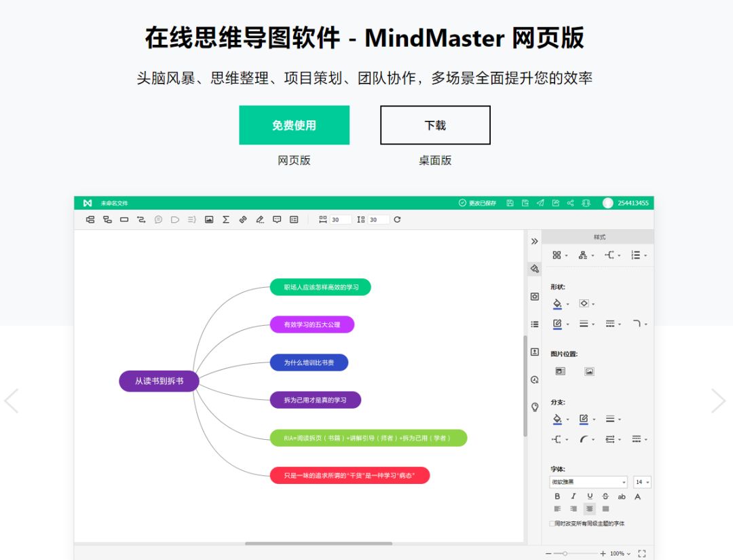
Task: Select the hyperlink icon in the toolbar
Action: tap(242, 219)
